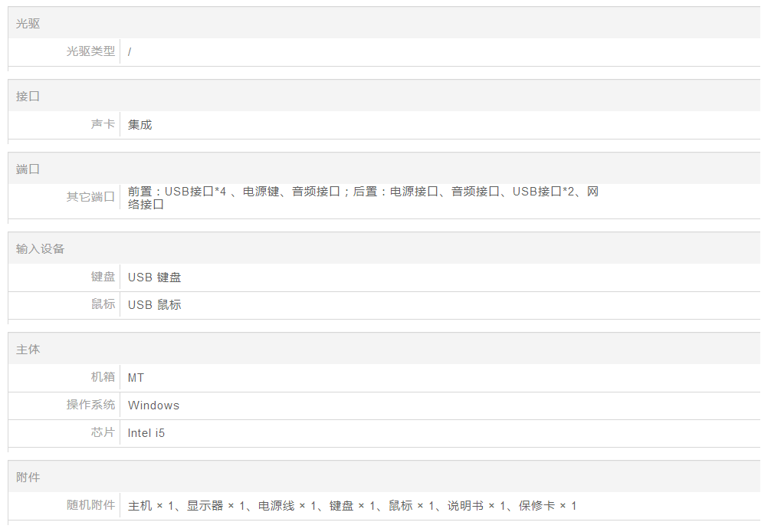
Task: Select the 操作系统 row label
Action: [x=90, y=405]
